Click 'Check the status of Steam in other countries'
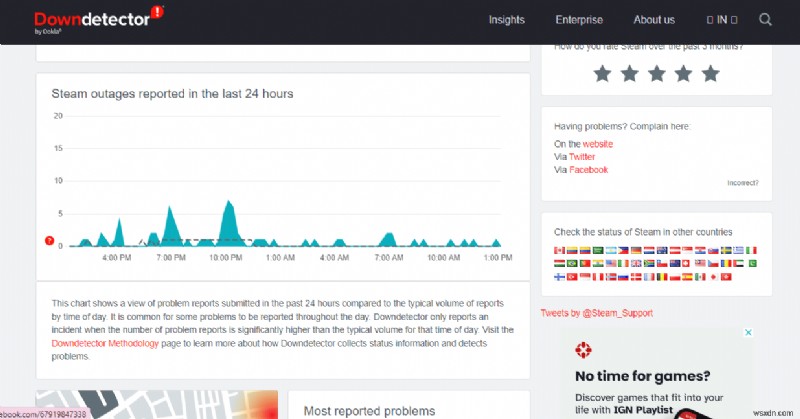The width and height of the screenshot is (800, 419). point(643,232)
